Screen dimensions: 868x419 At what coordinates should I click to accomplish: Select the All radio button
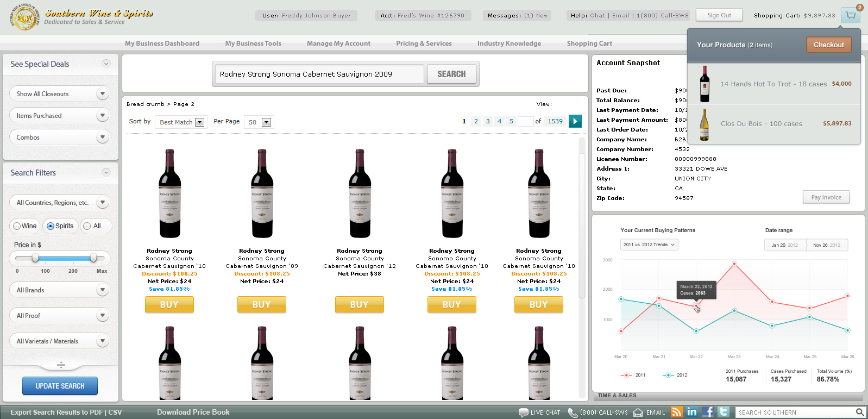pyautogui.click(x=87, y=226)
